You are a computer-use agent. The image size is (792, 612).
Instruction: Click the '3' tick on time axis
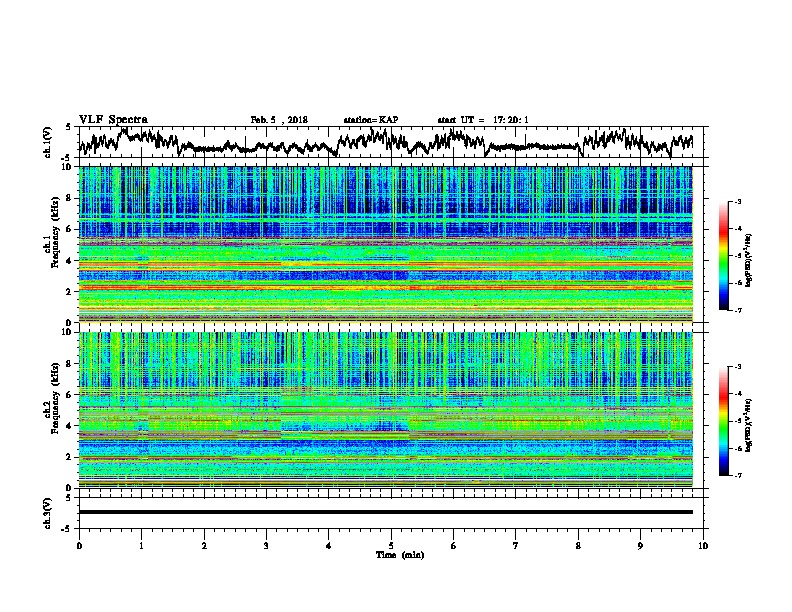coord(266,546)
